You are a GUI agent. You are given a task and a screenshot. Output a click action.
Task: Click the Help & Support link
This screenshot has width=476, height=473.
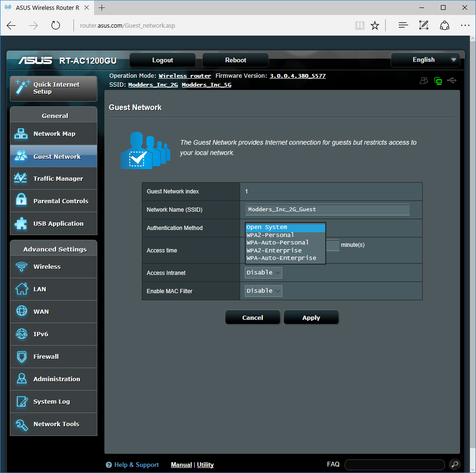[x=136, y=465]
